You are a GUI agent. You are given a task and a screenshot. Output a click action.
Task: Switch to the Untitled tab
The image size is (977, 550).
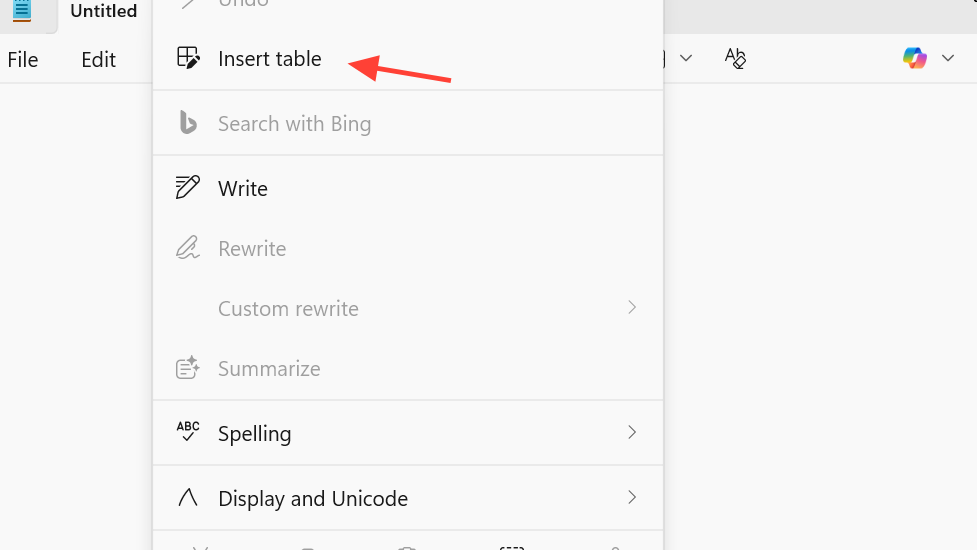pyautogui.click(x=103, y=12)
